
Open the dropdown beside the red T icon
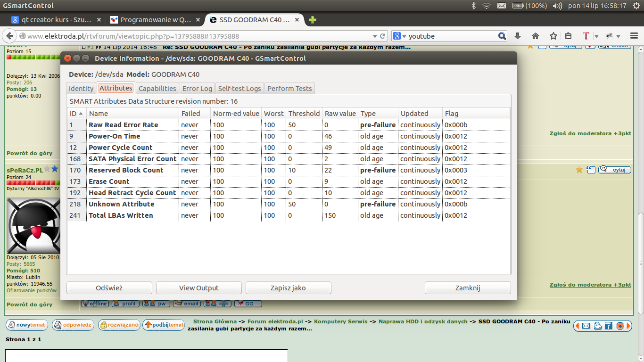[596, 36]
